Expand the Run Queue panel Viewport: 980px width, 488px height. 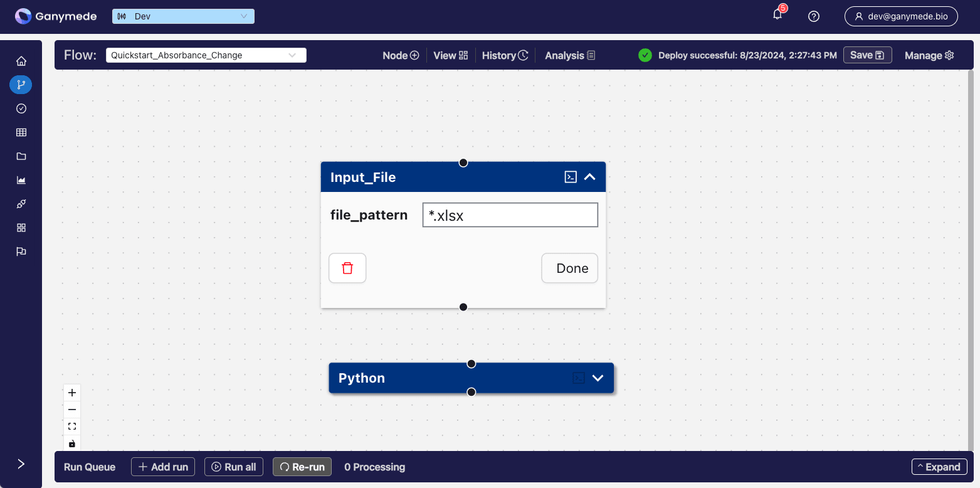939,467
